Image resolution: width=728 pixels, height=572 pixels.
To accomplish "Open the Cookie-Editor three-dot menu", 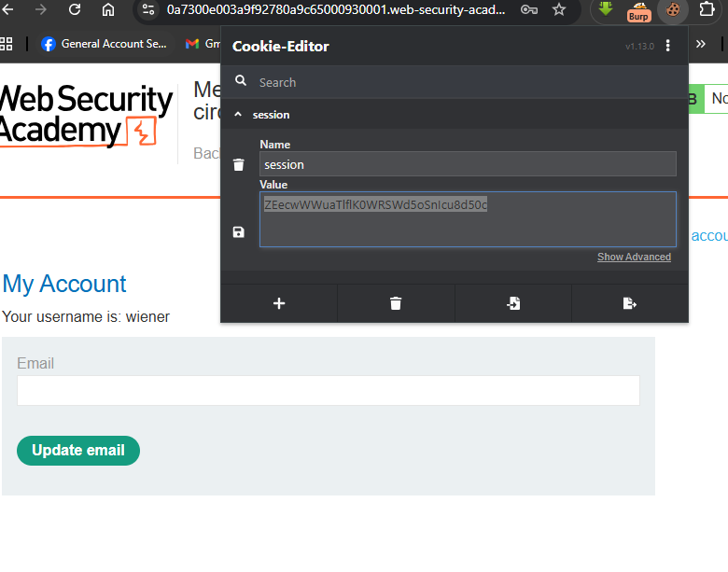I will tap(667, 46).
